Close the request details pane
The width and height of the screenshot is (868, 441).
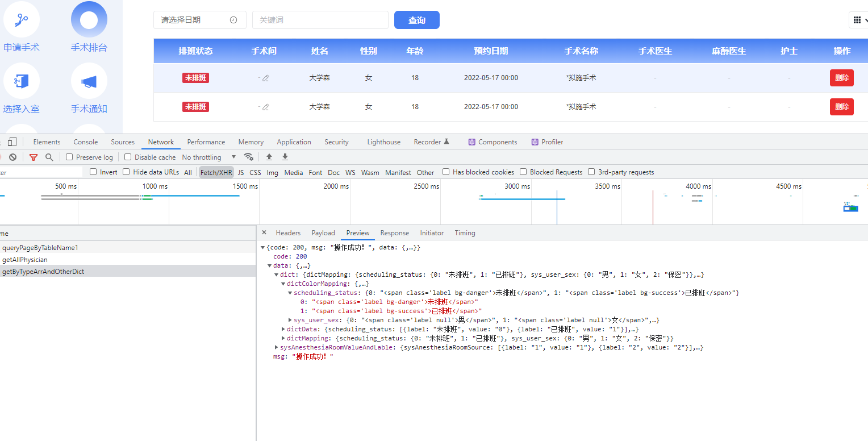(264, 232)
